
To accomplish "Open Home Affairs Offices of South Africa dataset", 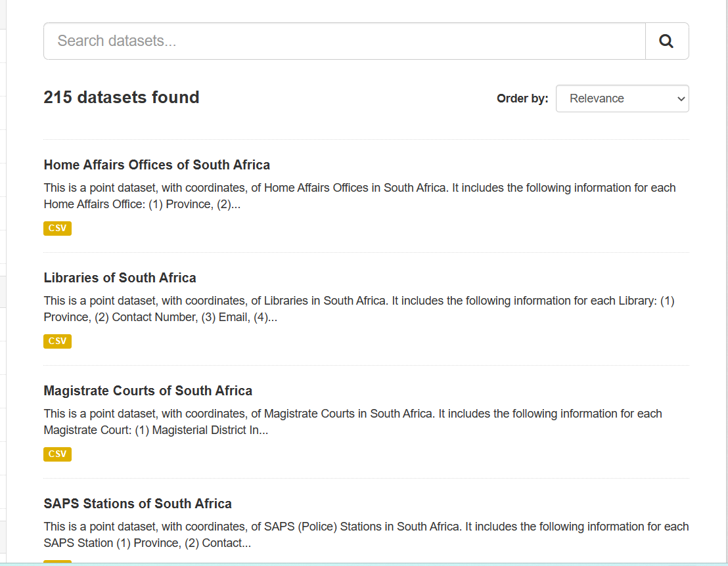I will tap(156, 165).
